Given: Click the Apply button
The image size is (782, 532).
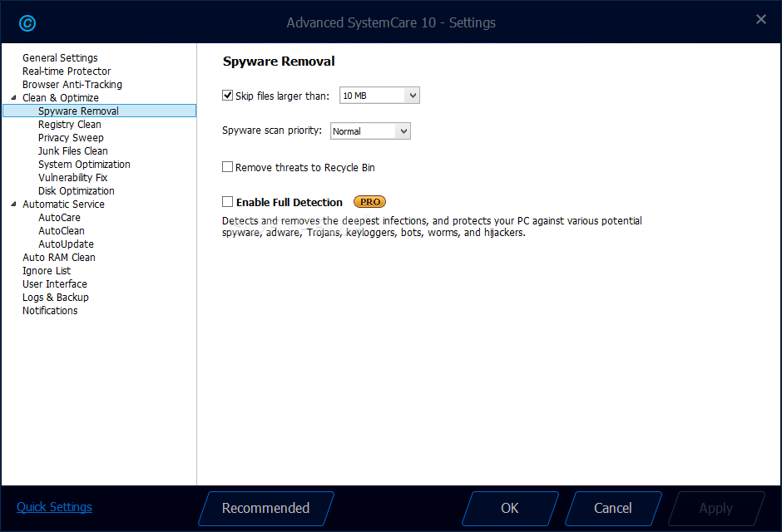Looking at the screenshot, I should coord(716,509).
